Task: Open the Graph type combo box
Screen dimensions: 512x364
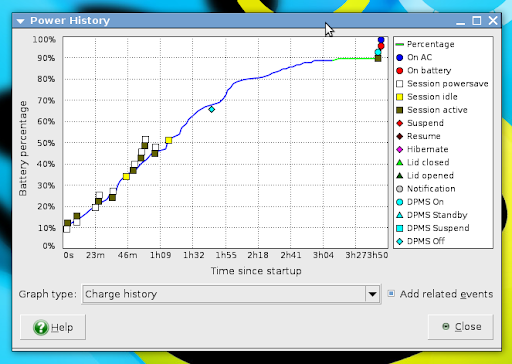Action: (231, 294)
